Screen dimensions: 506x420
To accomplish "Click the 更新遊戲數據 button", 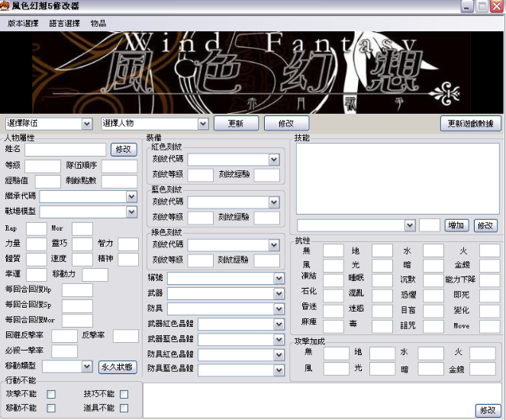I will coord(470,123).
